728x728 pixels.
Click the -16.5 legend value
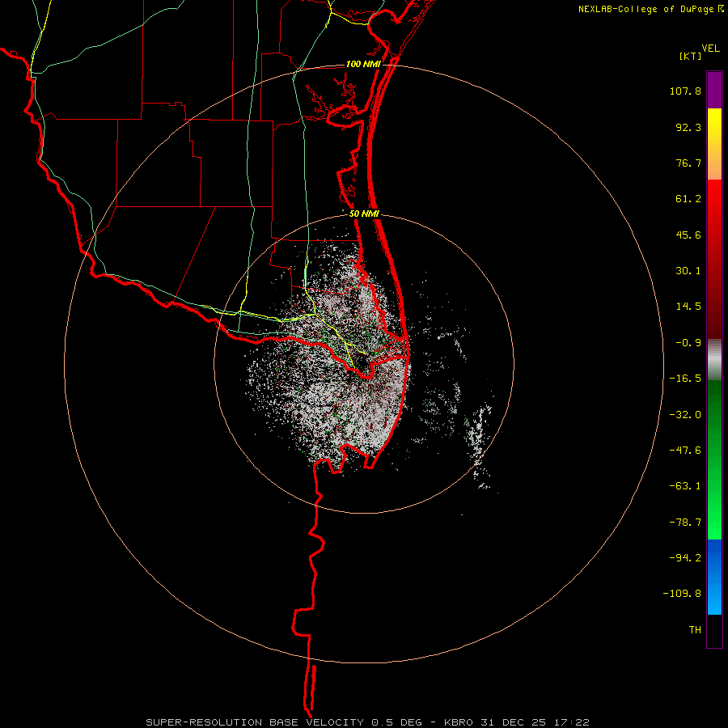tap(685, 379)
